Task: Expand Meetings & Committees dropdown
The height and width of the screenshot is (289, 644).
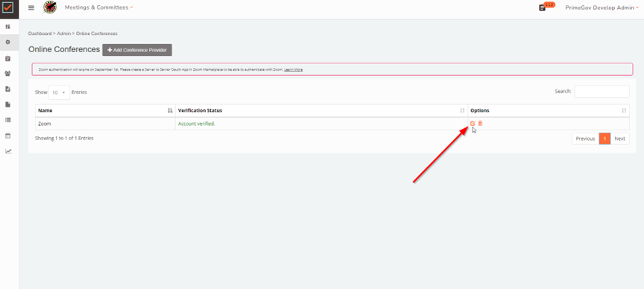Action: [99, 7]
